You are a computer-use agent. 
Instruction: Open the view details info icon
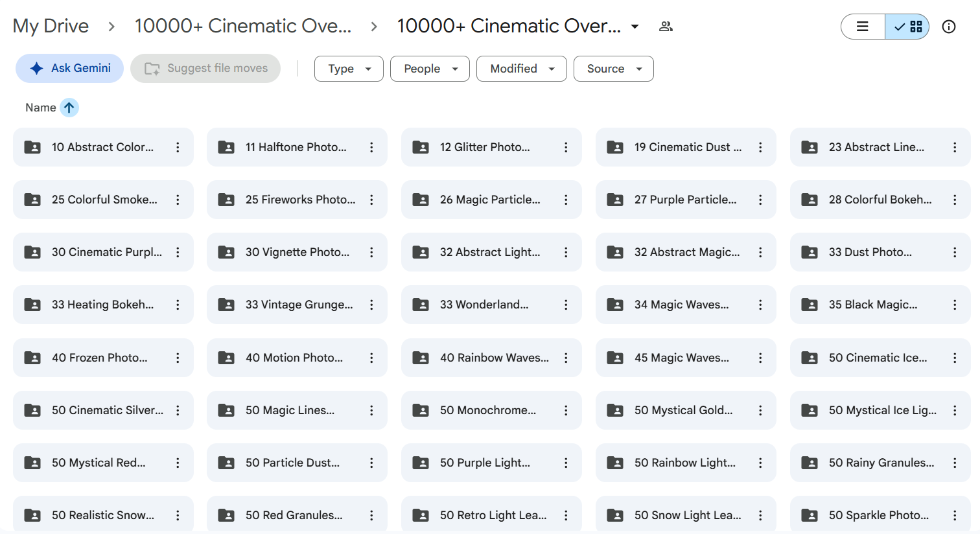pyautogui.click(x=949, y=27)
